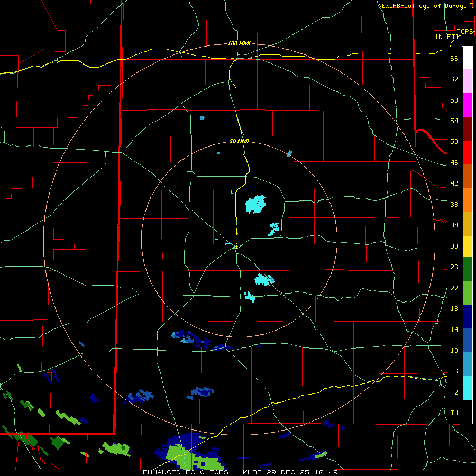
Task: Click the lighter orange legend block beside label 38
Action: [467, 200]
